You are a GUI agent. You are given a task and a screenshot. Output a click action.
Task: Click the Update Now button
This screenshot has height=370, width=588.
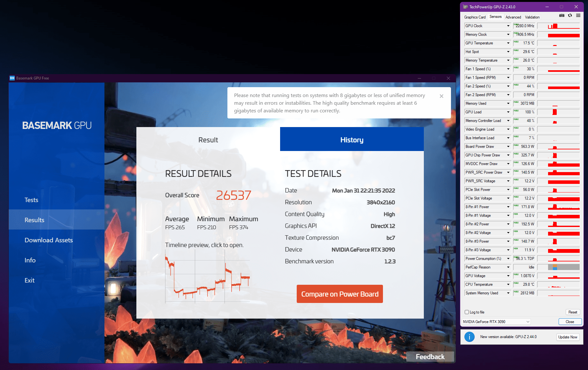click(x=568, y=337)
